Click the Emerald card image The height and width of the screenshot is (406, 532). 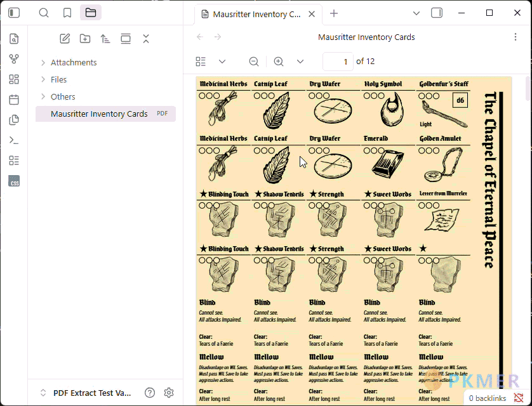click(x=388, y=164)
